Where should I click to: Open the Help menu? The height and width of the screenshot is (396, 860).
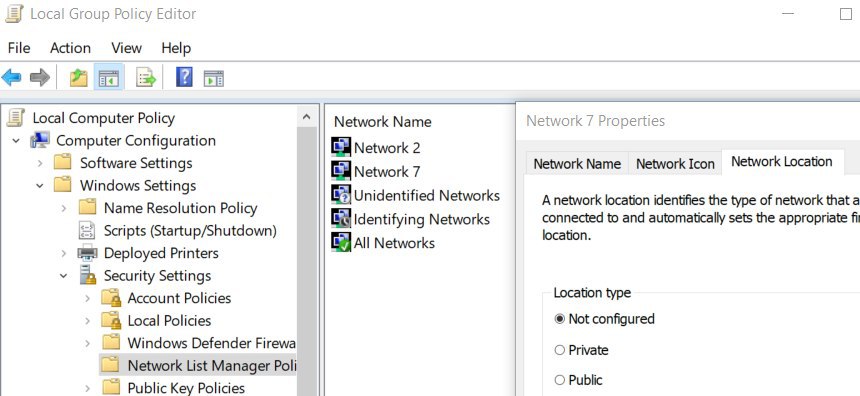point(176,48)
